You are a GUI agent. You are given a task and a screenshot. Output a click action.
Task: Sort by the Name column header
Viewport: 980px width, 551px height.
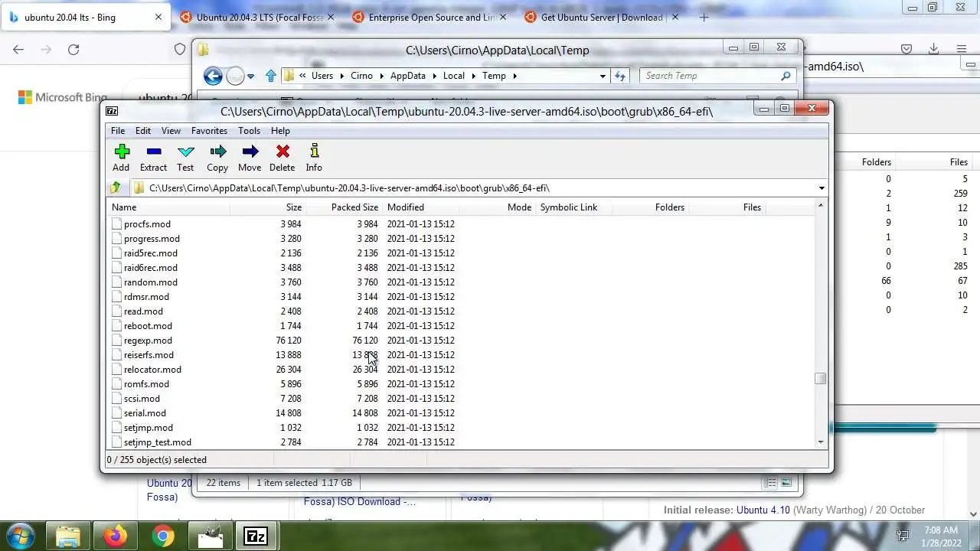pyautogui.click(x=168, y=207)
